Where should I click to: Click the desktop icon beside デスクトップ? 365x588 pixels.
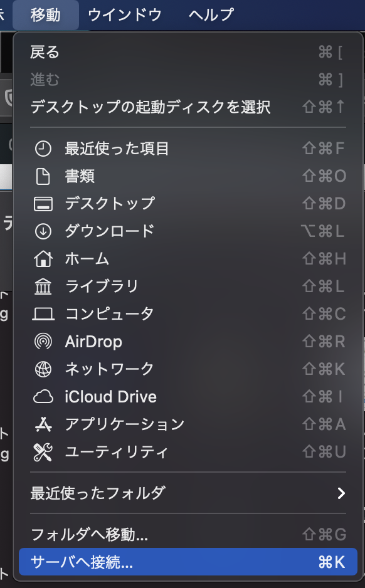pyautogui.click(x=43, y=204)
